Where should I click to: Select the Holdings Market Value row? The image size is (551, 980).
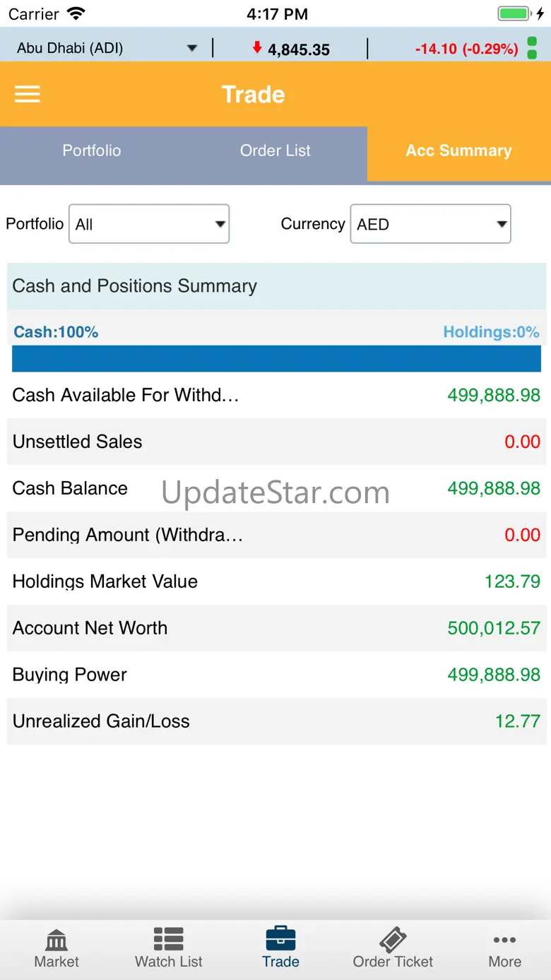276,581
